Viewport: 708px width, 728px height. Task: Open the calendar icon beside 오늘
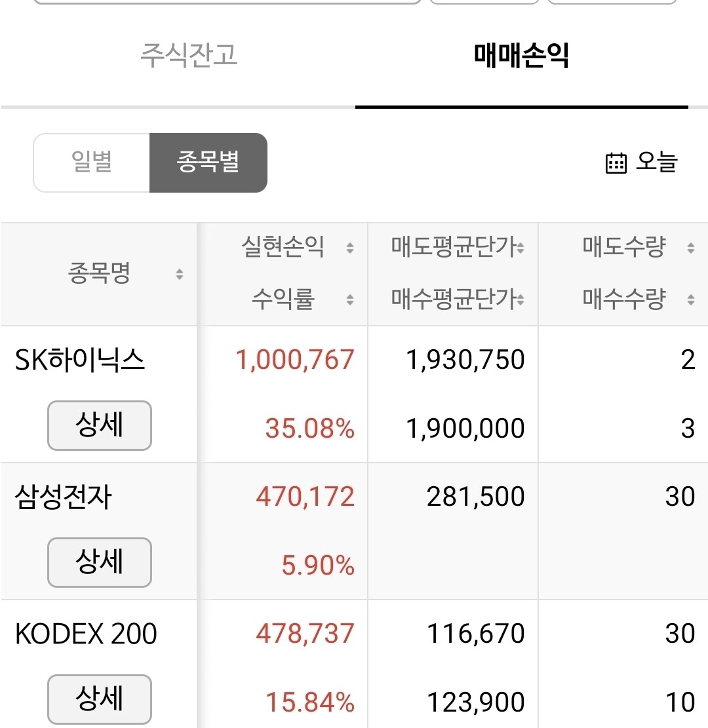[616, 163]
